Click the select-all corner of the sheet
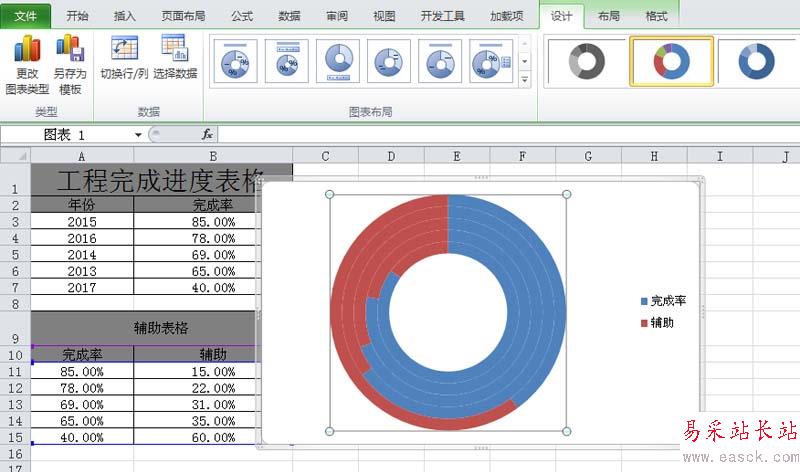 [15, 156]
